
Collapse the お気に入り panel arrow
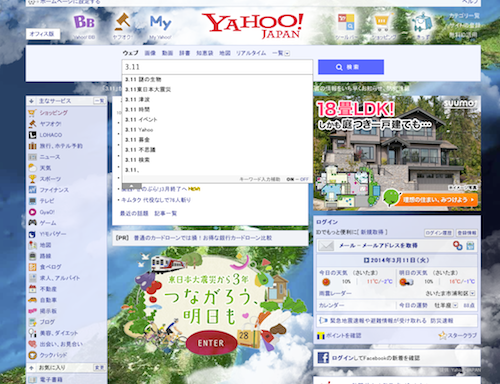[x=31, y=368]
